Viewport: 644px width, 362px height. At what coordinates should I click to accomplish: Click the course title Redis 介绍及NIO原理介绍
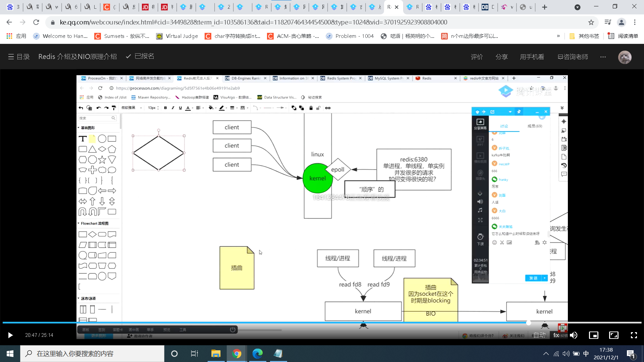pos(77,57)
